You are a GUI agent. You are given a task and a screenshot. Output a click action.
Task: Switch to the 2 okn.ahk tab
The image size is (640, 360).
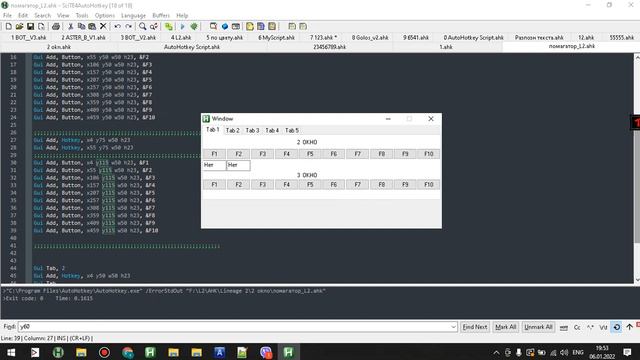tap(59, 47)
